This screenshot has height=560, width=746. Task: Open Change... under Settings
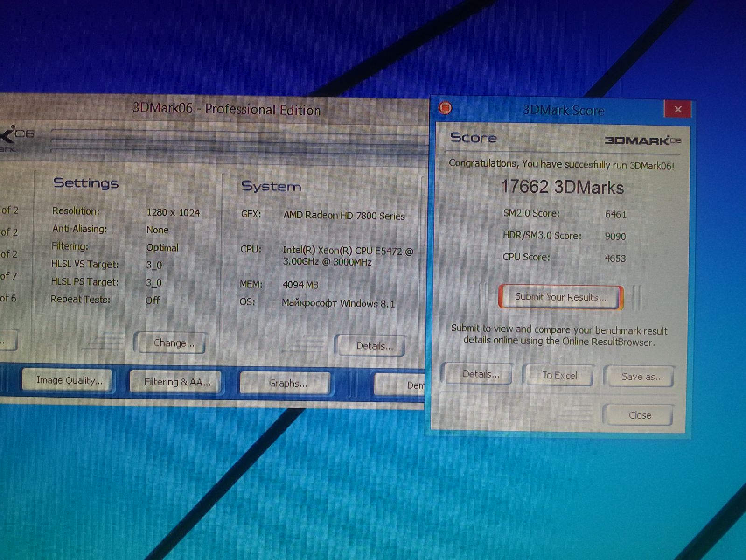tap(173, 343)
